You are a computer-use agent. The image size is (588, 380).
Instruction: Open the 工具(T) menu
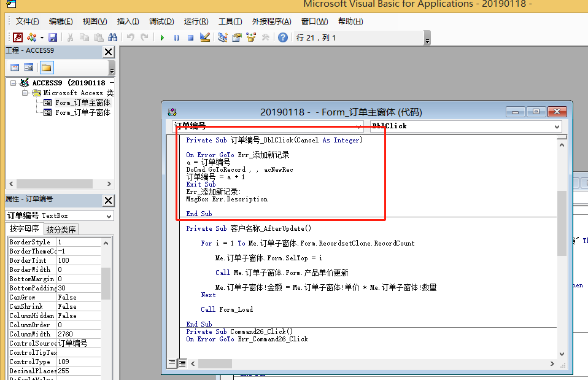(230, 21)
